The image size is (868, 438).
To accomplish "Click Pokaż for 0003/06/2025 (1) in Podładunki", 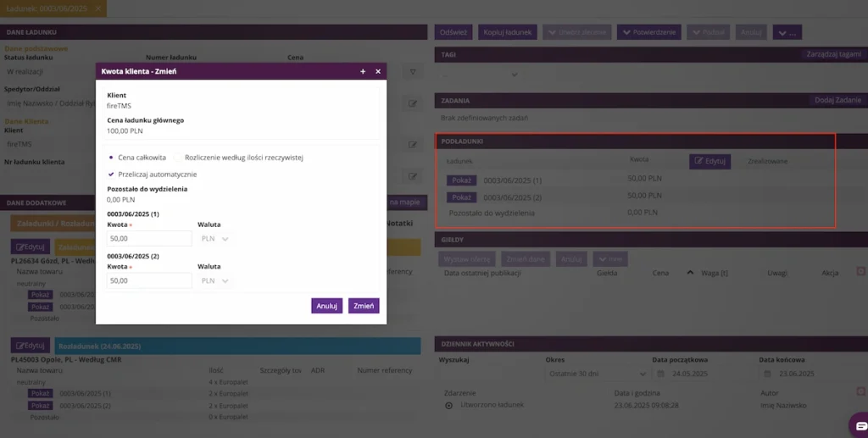I will 461,180.
